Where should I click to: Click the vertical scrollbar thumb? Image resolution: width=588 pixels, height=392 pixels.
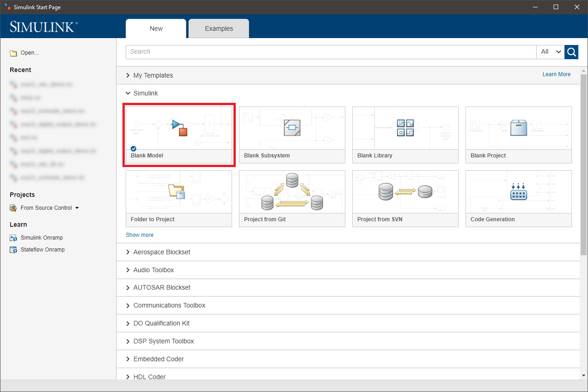point(584,164)
